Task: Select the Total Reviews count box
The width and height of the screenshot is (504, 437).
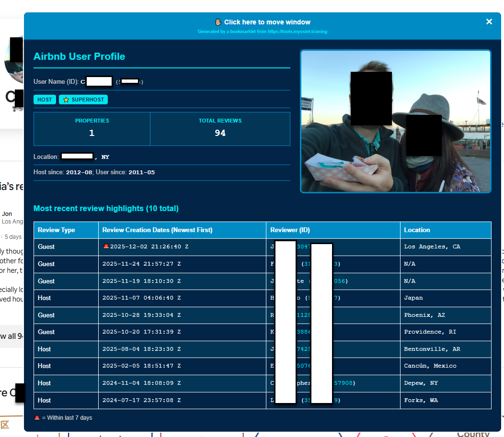Action: [x=220, y=129]
